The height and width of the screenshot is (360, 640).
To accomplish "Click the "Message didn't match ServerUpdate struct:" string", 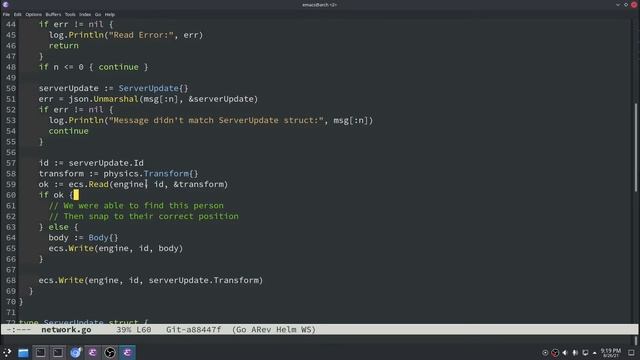I will [216, 120].
